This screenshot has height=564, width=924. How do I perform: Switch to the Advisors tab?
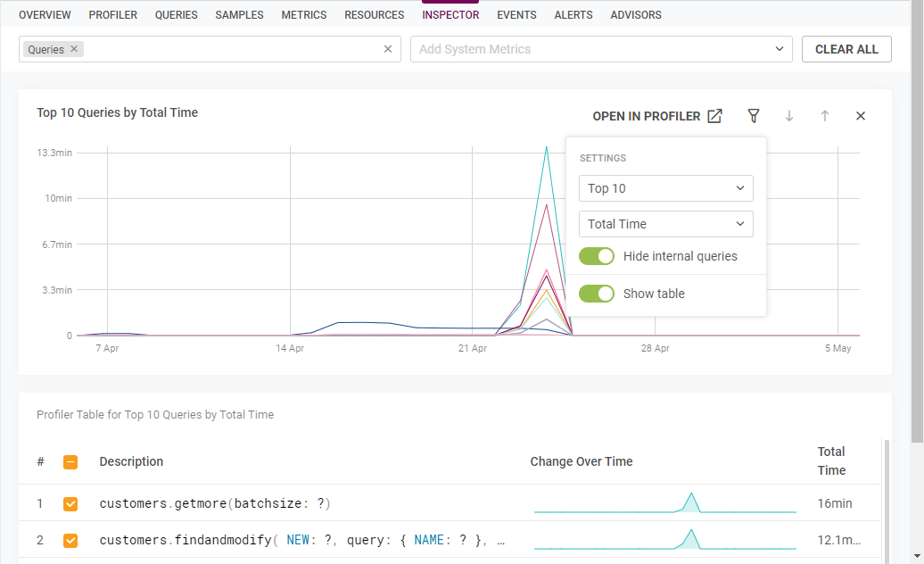pyautogui.click(x=636, y=15)
